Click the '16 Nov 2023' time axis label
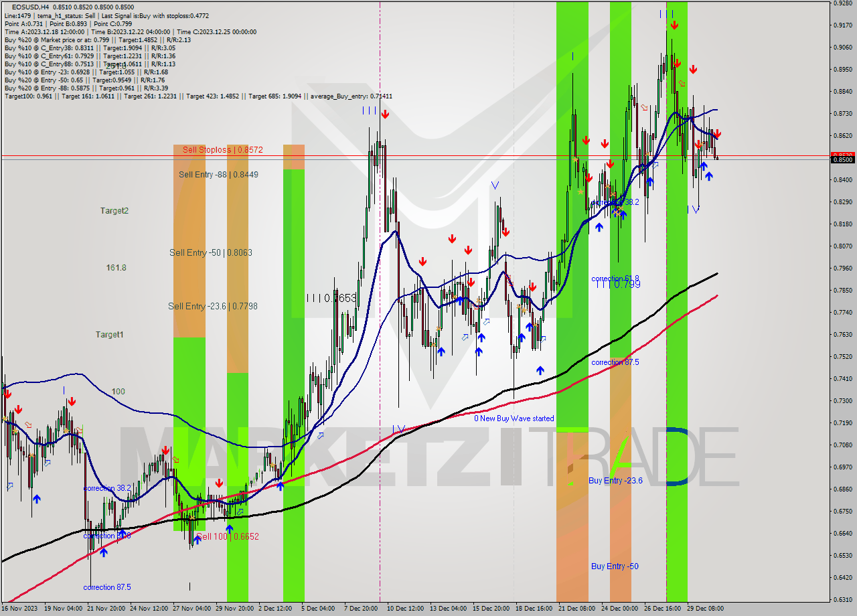Image resolution: width=857 pixels, height=616 pixels. click(20, 609)
